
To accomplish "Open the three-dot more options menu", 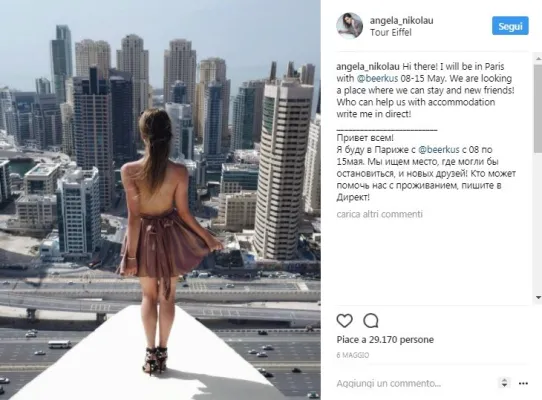I will pyautogui.click(x=523, y=383).
